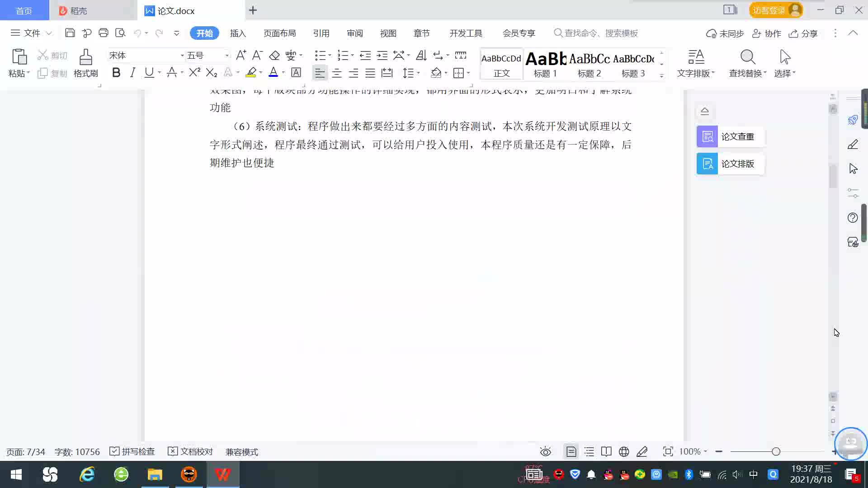Toggle spell check (拼写检查) in status bar
The height and width of the screenshot is (488, 868).
[132, 451]
